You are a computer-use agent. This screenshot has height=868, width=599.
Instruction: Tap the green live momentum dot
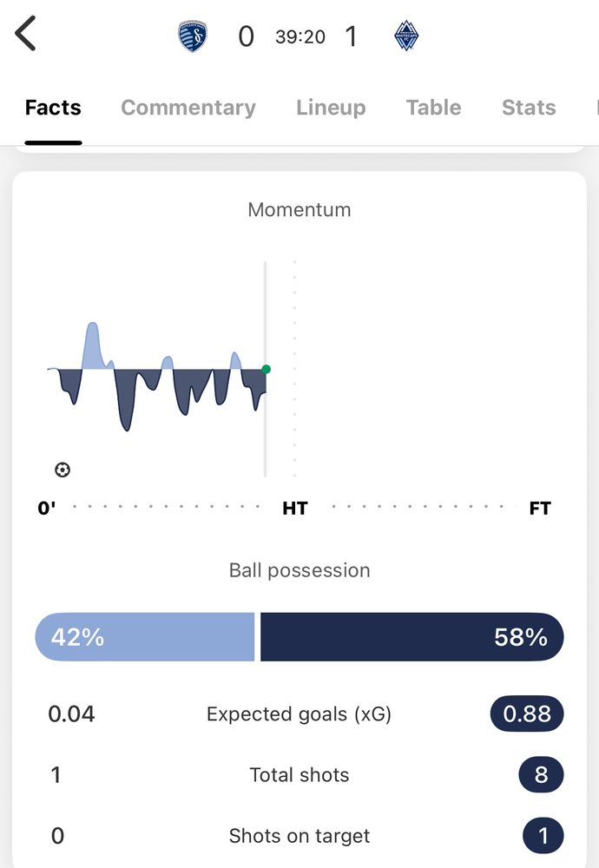tap(266, 370)
